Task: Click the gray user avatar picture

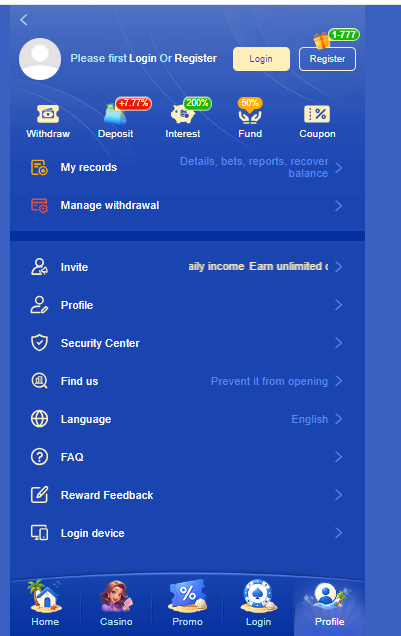Action: pos(40,59)
